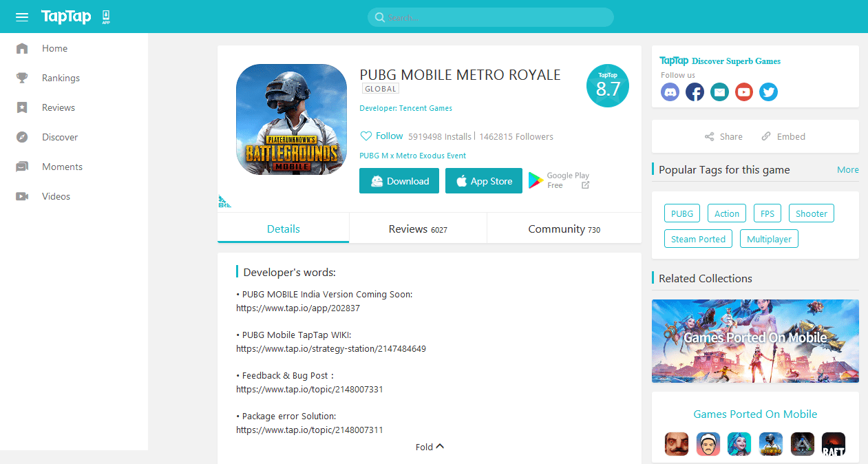The image size is (868, 464).
Task: Click the App Store button
Action: (484, 181)
